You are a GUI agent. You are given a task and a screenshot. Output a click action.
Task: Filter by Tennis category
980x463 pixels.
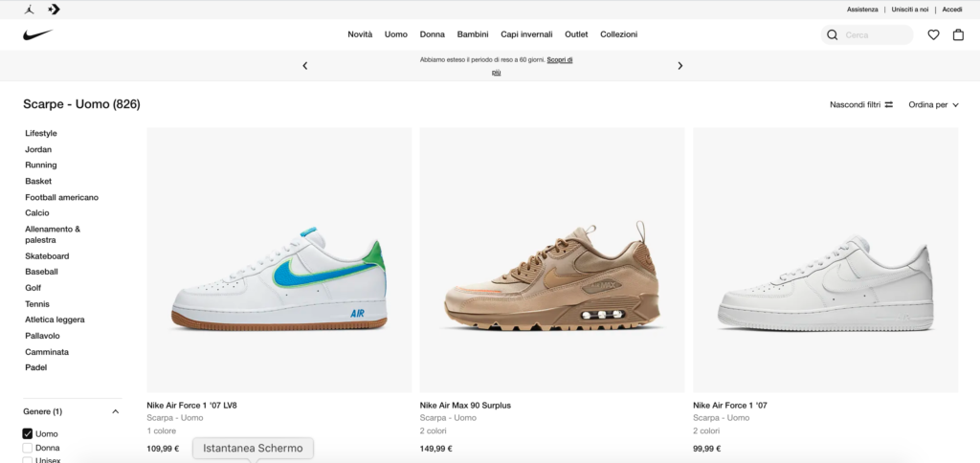click(x=37, y=304)
